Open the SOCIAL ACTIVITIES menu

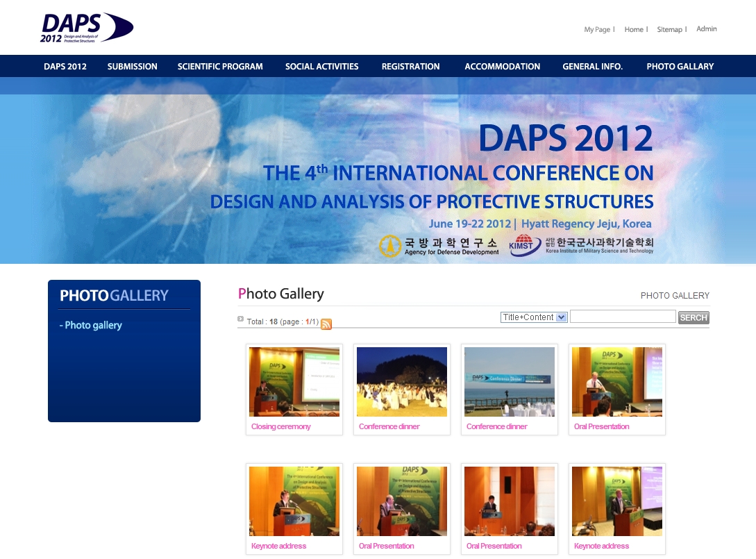coord(321,67)
